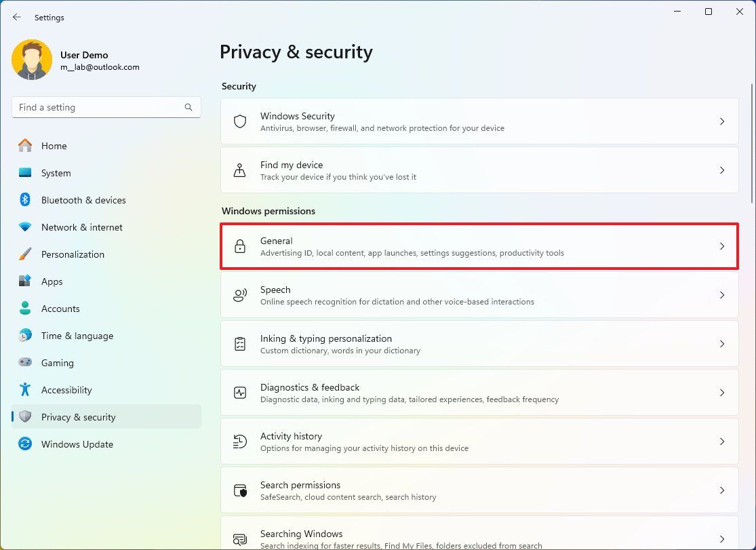Open Activity history using its chevron
Image resolution: width=756 pixels, height=550 pixels.
click(721, 441)
